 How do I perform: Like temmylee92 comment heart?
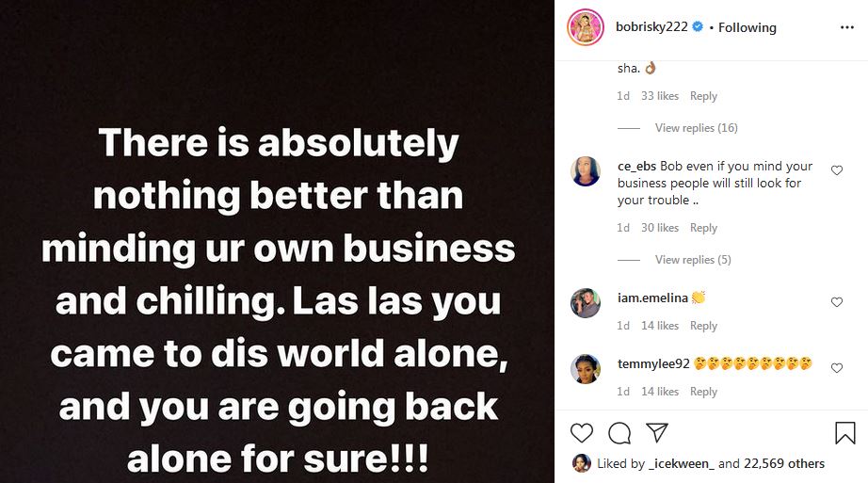pyautogui.click(x=837, y=368)
